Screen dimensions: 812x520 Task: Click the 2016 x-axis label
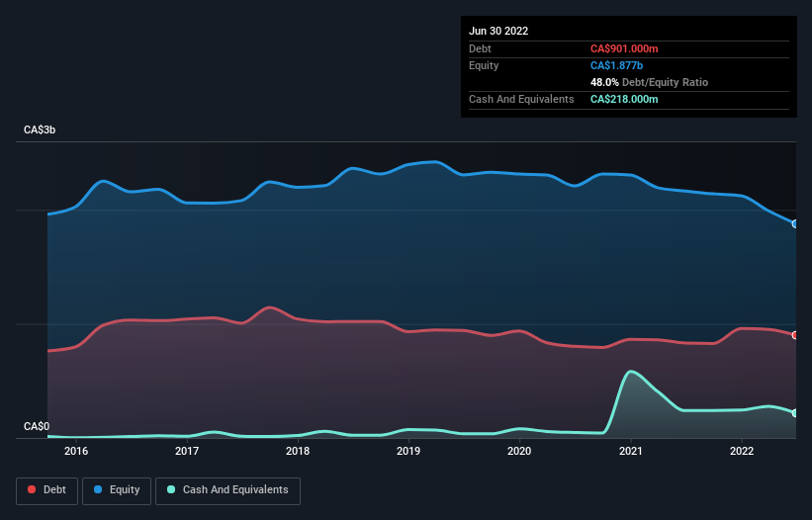tap(76, 451)
